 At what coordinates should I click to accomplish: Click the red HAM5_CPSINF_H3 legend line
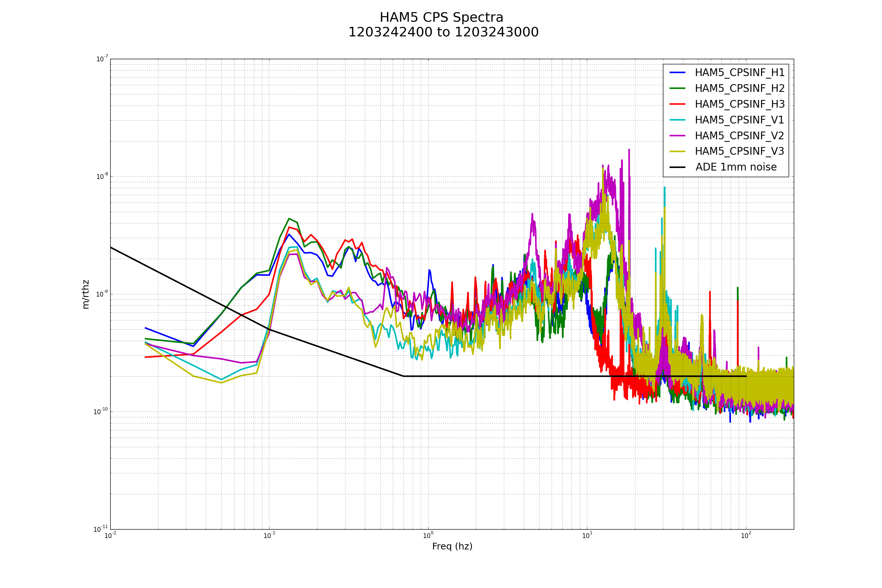(x=677, y=104)
